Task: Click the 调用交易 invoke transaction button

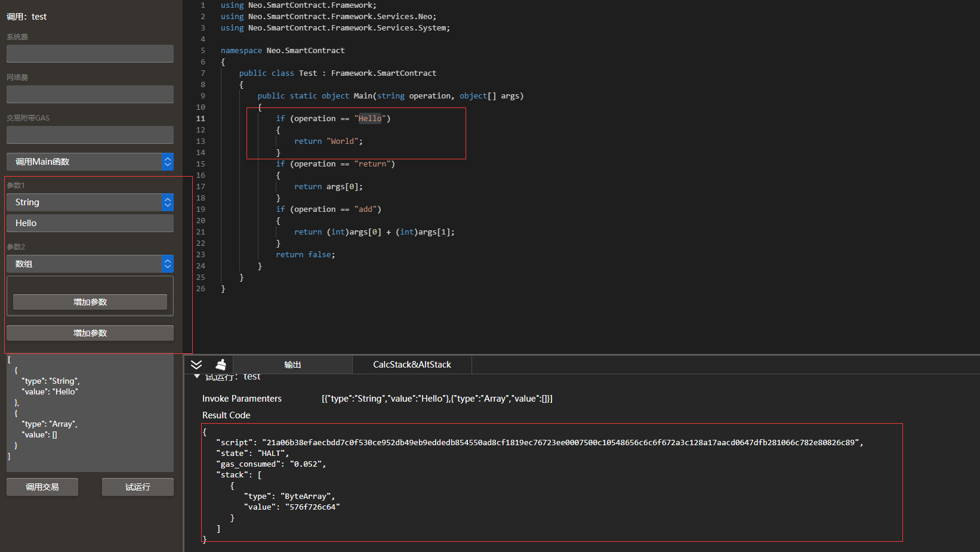Action: 42,487
